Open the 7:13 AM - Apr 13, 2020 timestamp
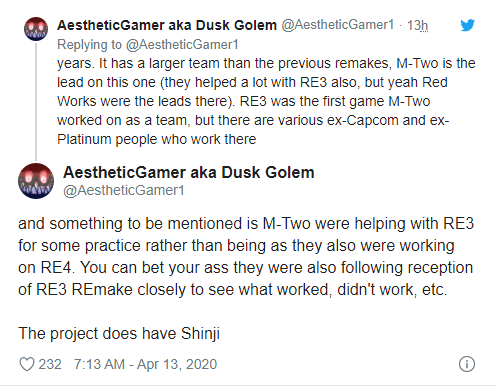 coord(145,364)
